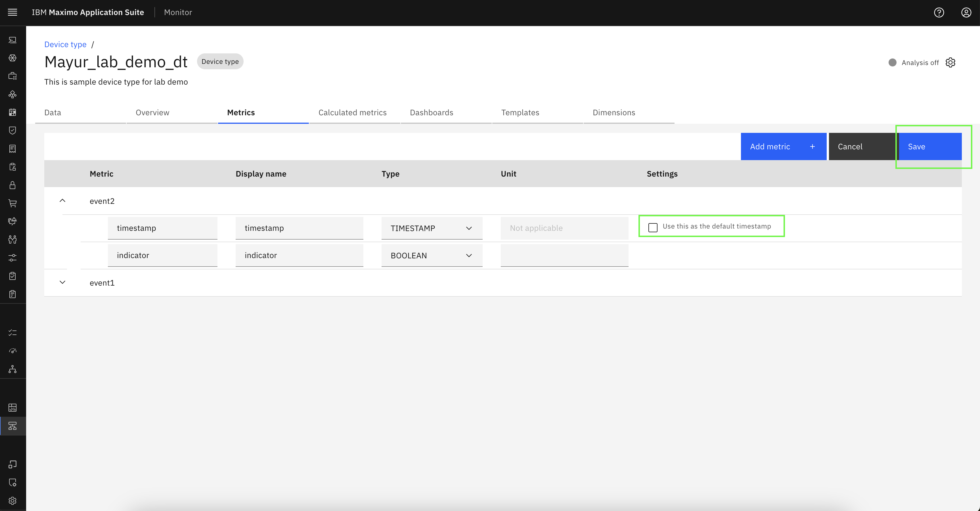The image size is (980, 511).
Task: Click the speedometer gauge sidebar icon
Action: click(x=12, y=351)
